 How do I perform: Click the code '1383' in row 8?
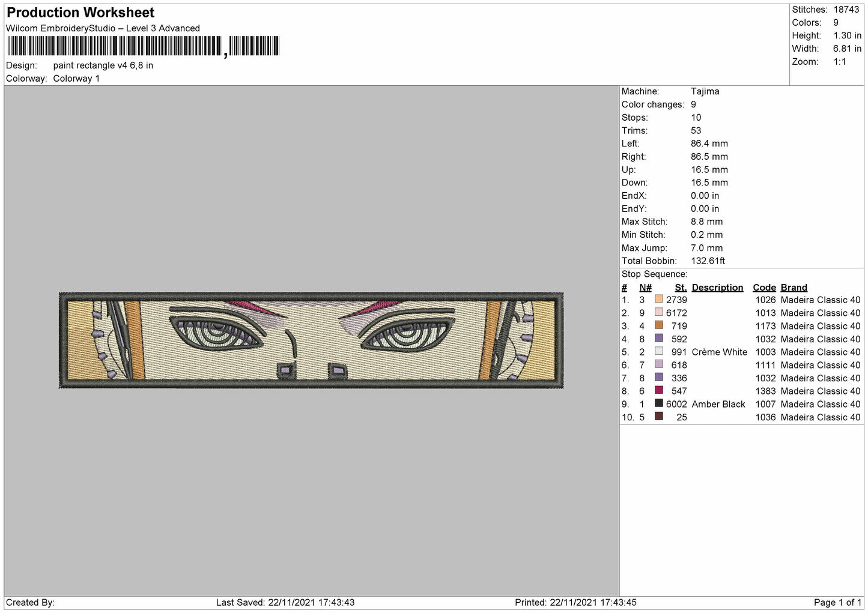[765, 391]
